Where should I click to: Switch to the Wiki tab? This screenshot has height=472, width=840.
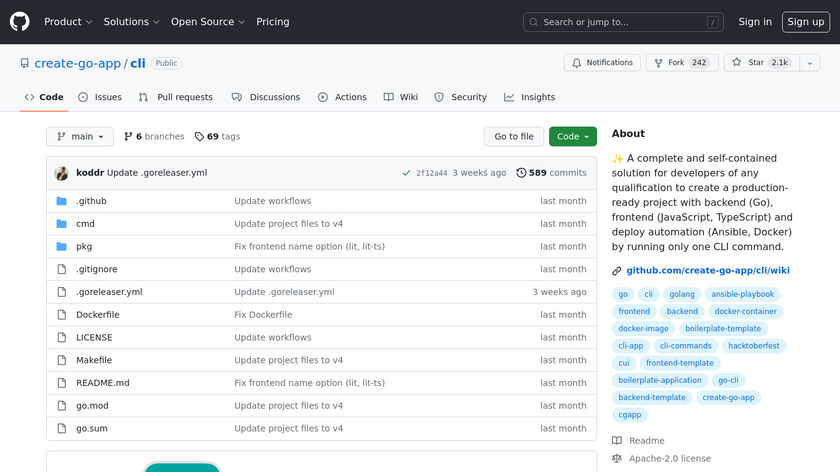(401, 97)
